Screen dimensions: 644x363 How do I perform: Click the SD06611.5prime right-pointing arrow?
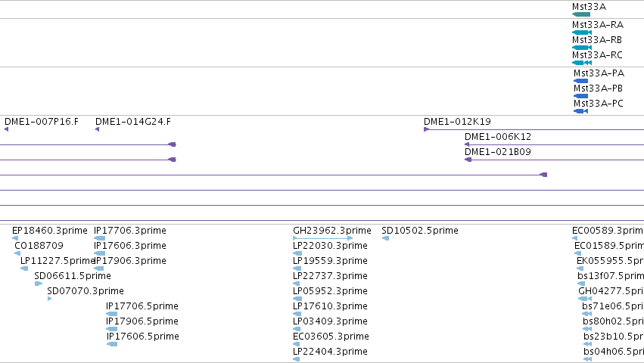pyautogui.click(x=39, y=284)
